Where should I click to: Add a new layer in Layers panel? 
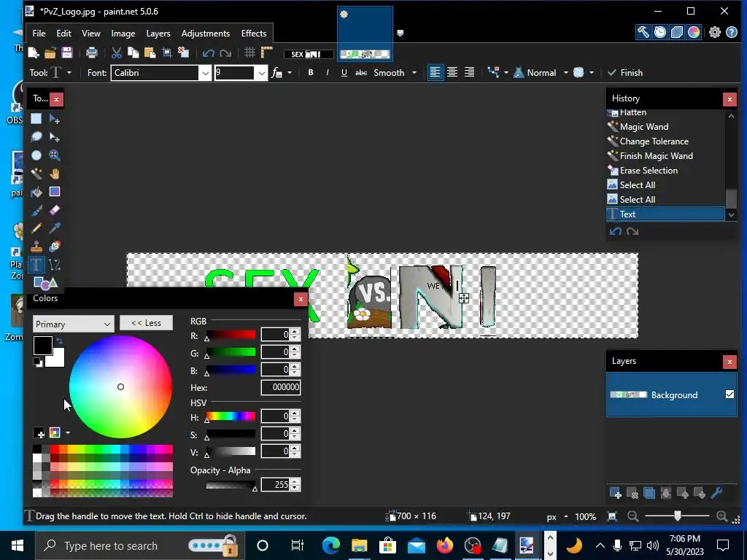pos(615,494)
